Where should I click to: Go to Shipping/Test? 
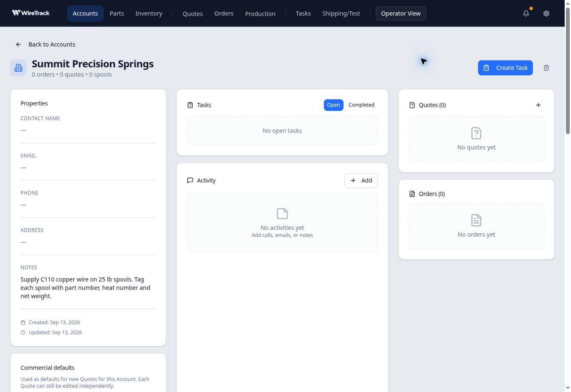pos(341,14)
